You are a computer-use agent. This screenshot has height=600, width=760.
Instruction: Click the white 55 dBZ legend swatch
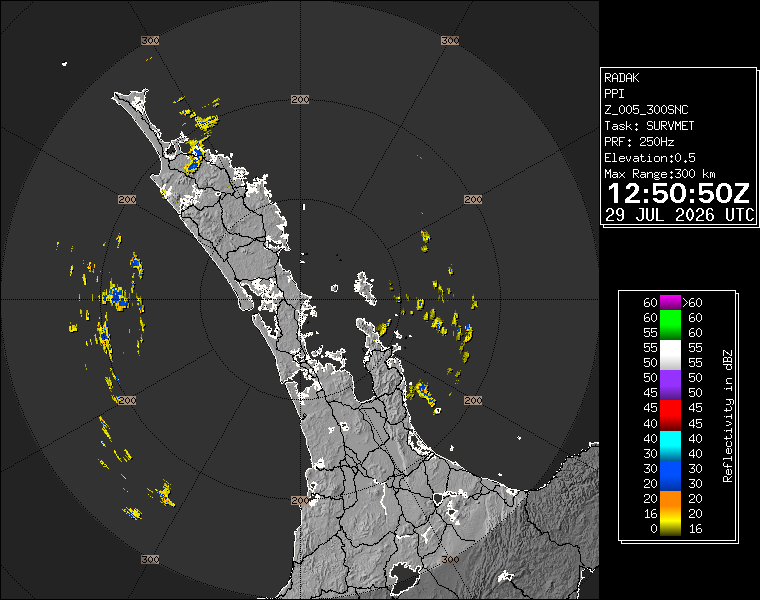[x=670, y=355]
